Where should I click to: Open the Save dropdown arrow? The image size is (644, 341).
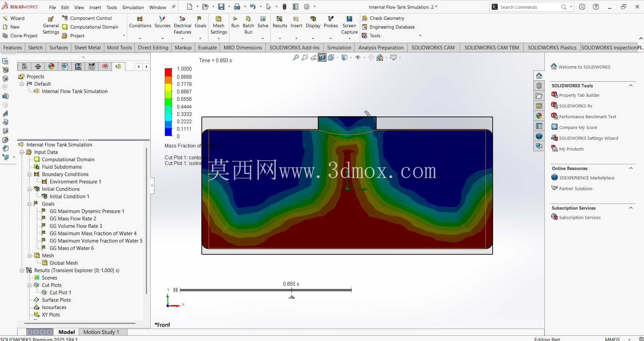pos(229,7)
